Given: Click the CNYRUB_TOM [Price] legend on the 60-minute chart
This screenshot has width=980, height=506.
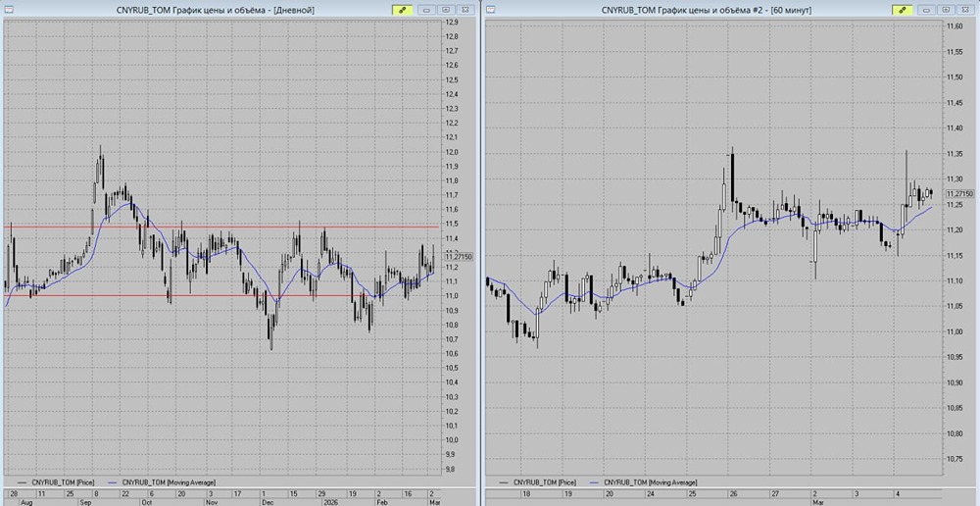Looking at the screenshot, I should point(537,482).
